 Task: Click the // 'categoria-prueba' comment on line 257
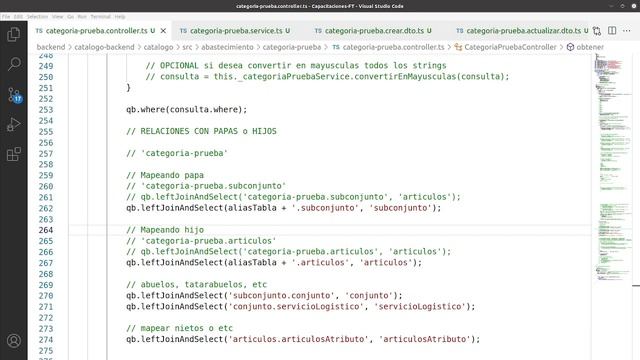[x=177, y=153]
